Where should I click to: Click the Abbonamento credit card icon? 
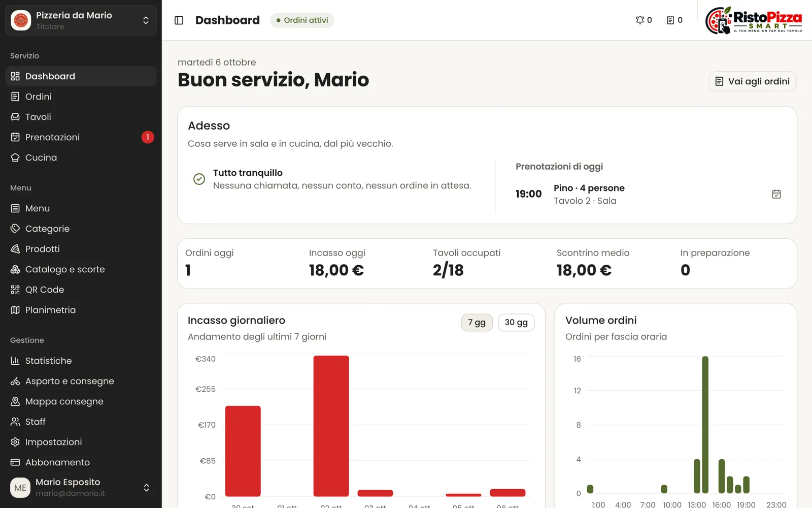(x=15, y=462)
